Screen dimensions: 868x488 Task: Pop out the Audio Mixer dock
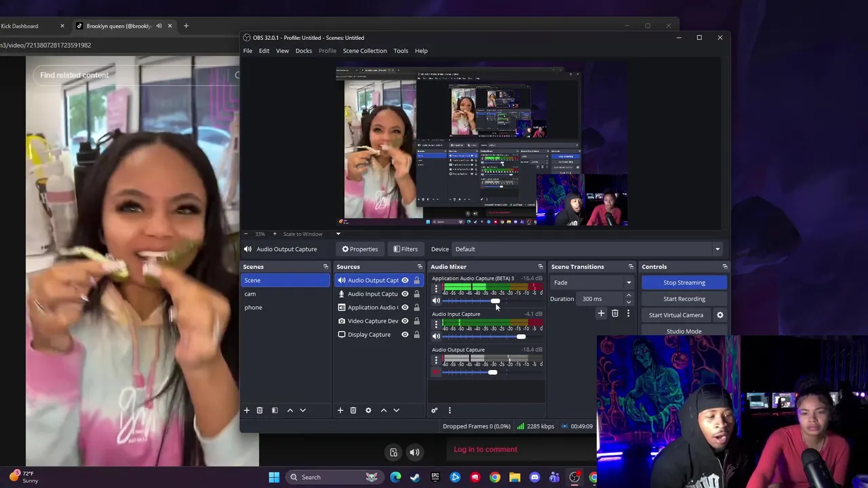pos(540,266)
